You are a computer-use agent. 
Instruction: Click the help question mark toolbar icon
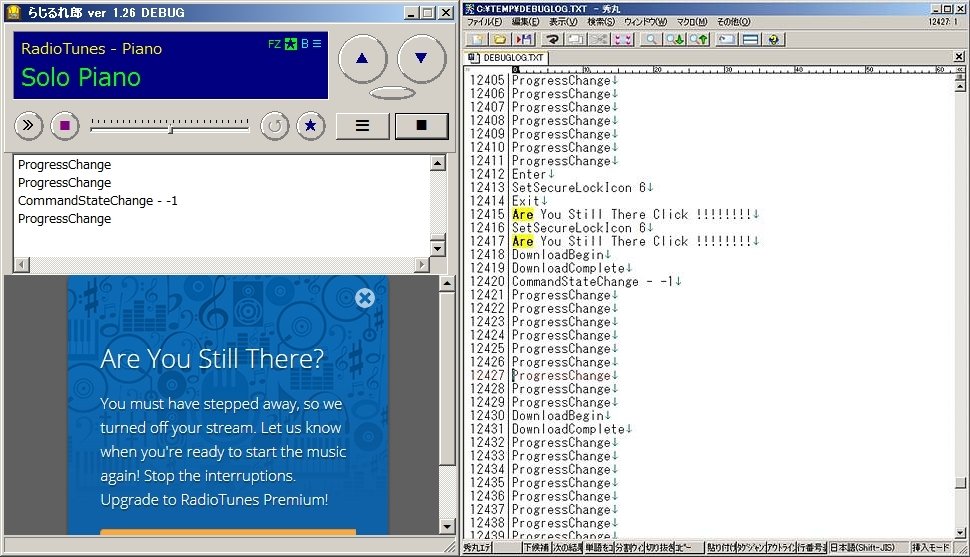click(774, 40)
